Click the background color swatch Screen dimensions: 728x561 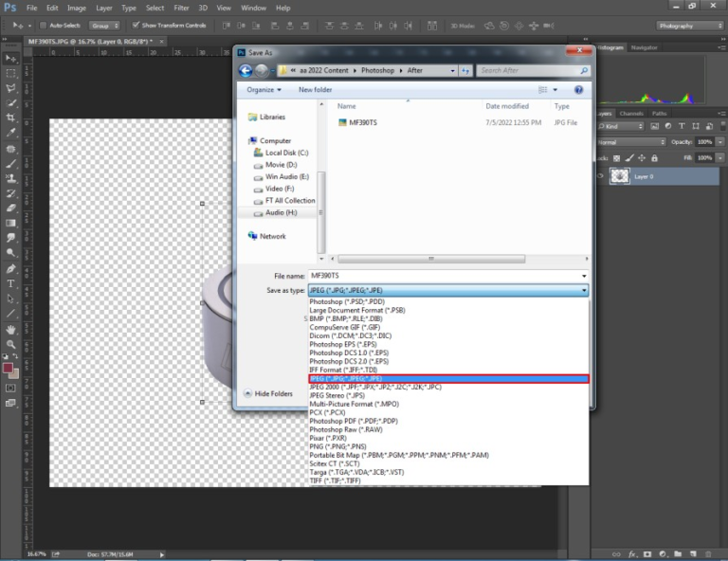pos(15,374)
